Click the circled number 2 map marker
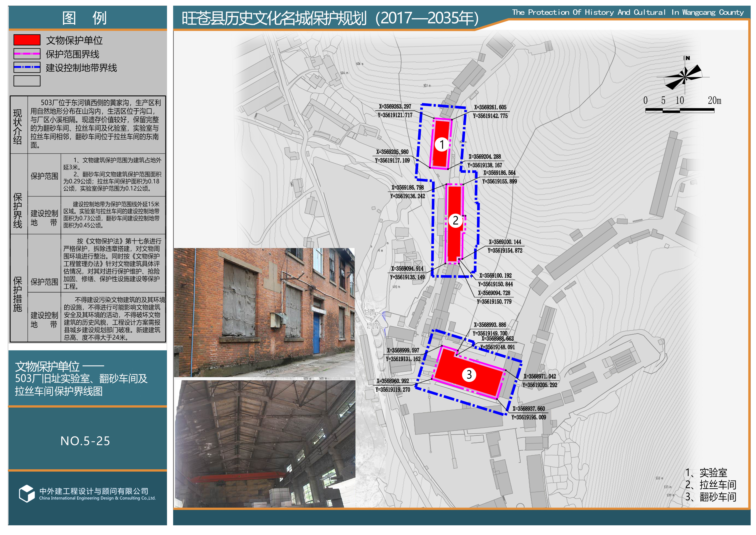This screenshot has height=535, width=756. point(455,220)
